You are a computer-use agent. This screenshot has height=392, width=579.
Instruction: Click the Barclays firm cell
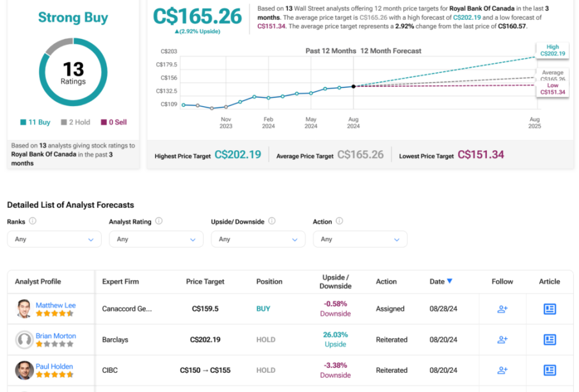[x=115, y=340]
